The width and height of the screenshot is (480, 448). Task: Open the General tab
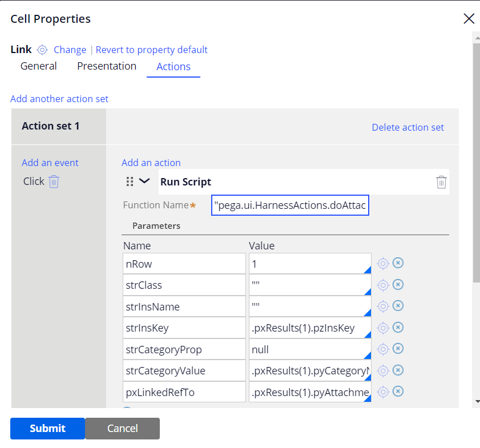point(39,66)
